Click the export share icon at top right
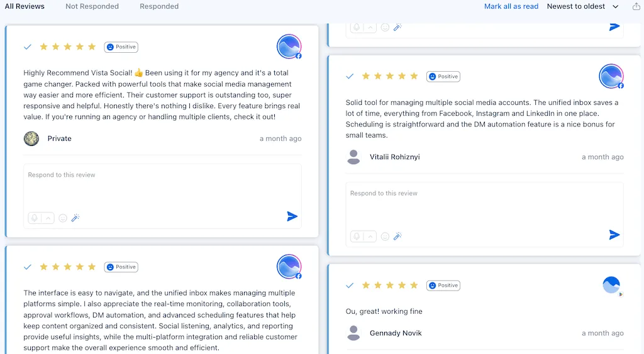The height and width of the screenshot is (354, 644). pos(636,6)
